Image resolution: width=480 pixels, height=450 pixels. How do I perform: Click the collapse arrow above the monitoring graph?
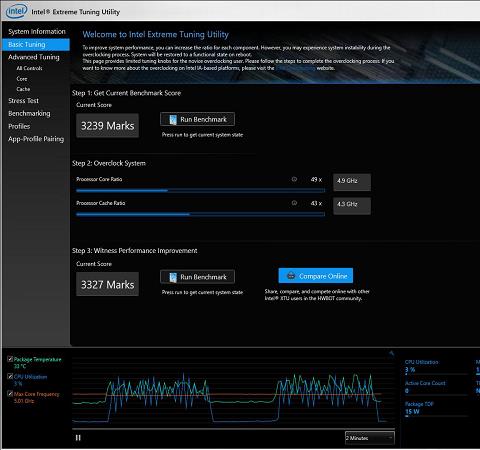[392, 353]
